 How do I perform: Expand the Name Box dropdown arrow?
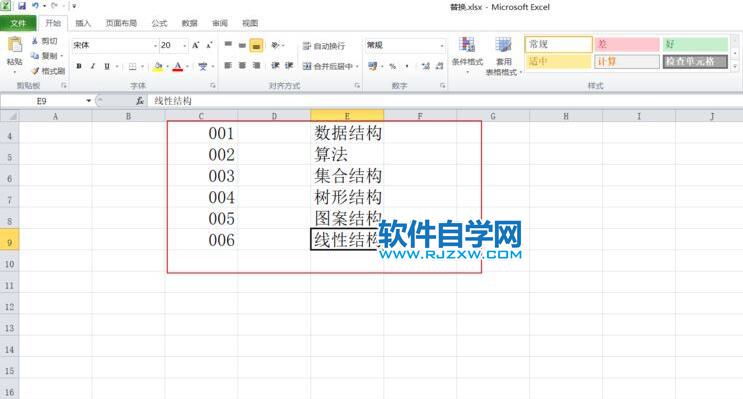88,100
